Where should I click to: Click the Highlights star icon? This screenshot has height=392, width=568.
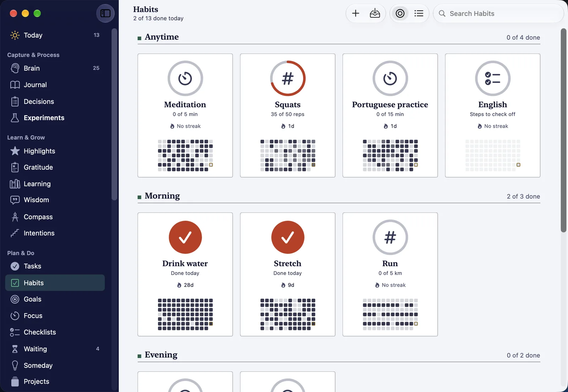[15, 151]
